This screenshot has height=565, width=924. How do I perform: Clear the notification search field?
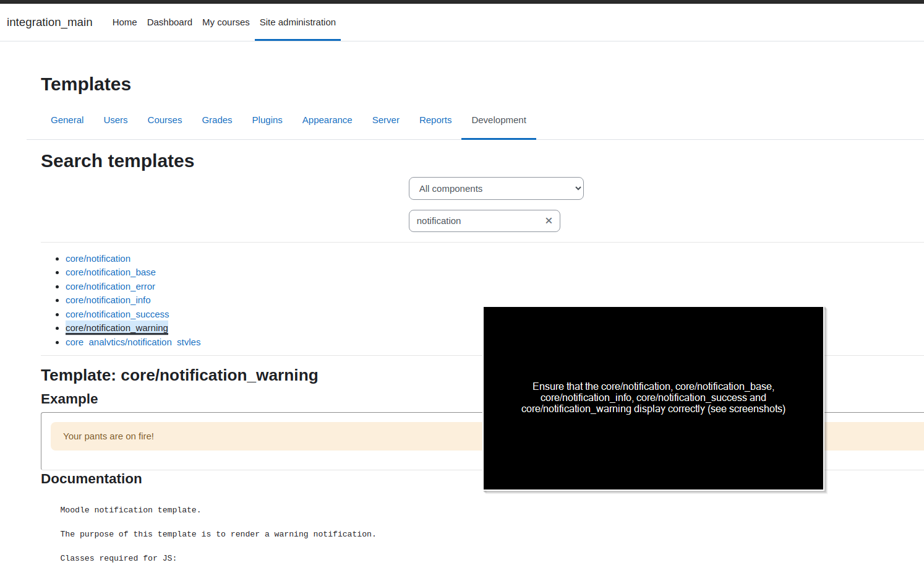(549, 221)
